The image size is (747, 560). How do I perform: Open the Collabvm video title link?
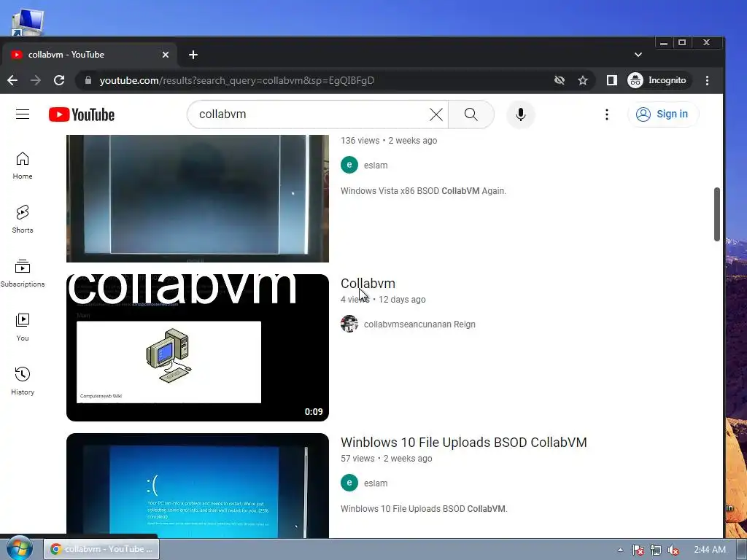[x=368, y=284]
